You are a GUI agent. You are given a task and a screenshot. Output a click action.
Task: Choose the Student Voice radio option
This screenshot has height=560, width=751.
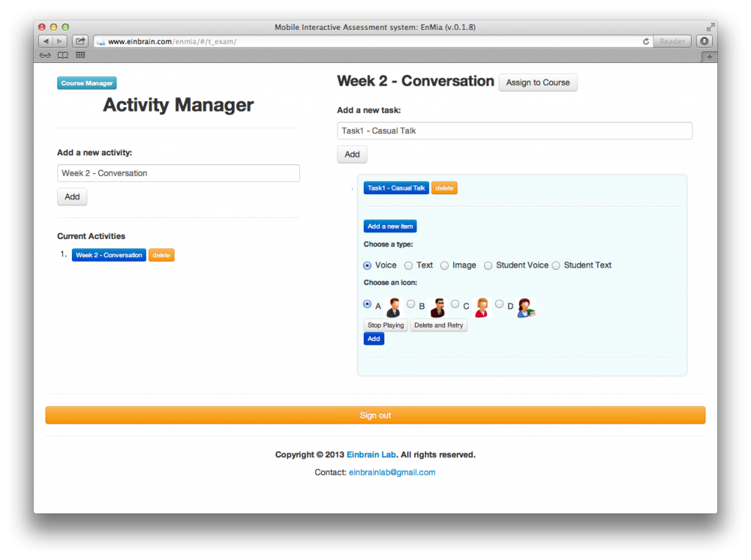click(x=488, y=265)
